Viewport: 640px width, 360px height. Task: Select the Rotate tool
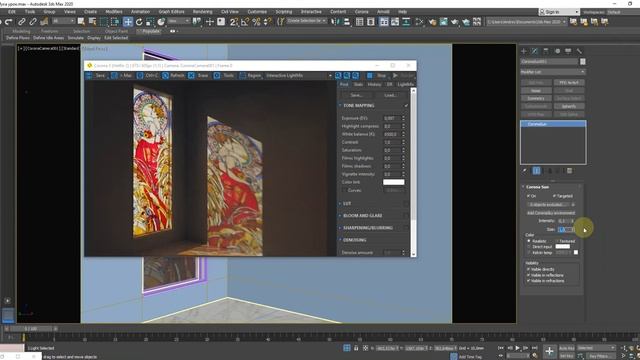point(139,22)
